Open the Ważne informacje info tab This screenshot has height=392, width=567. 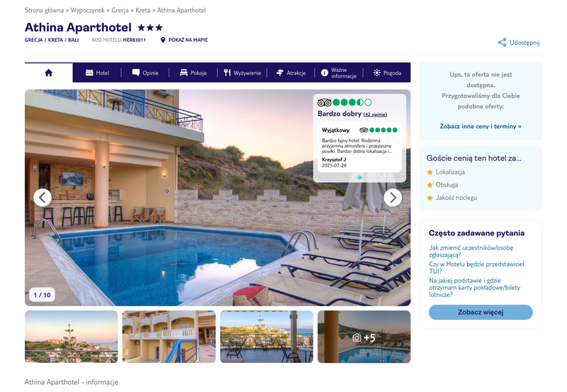[x=339, y=73]
